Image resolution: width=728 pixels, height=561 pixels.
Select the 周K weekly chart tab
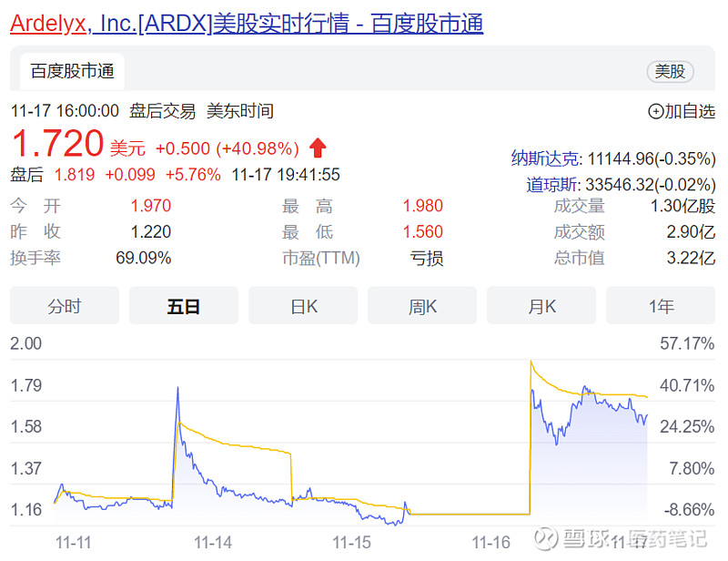421,306
